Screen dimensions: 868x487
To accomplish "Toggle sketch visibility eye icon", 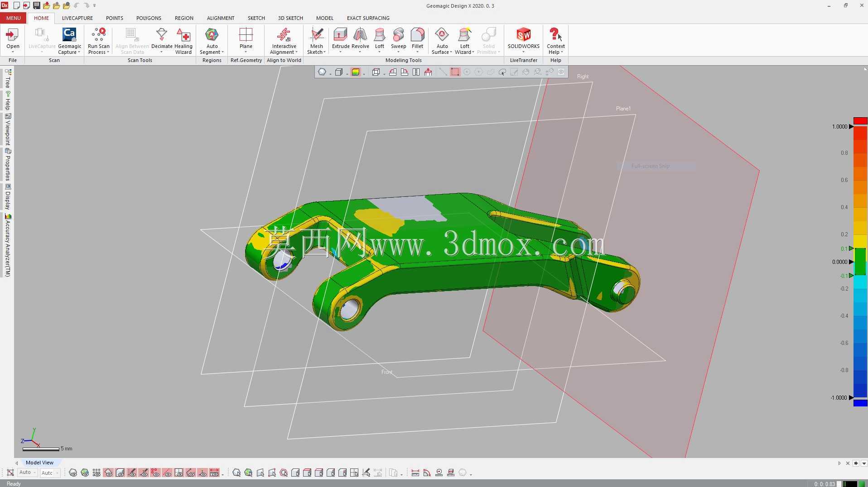I will click(x=132, y=473).
